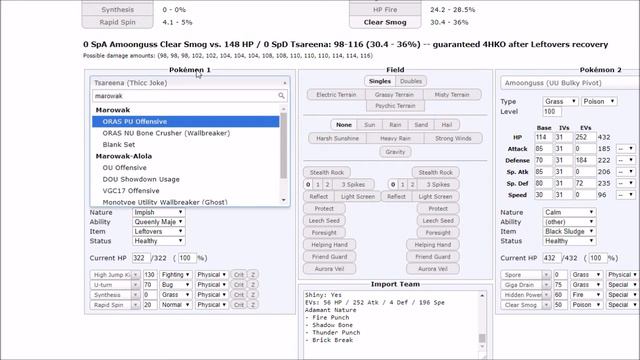Open Pokémon 2 Grass type dropdown

click(560, 101)
